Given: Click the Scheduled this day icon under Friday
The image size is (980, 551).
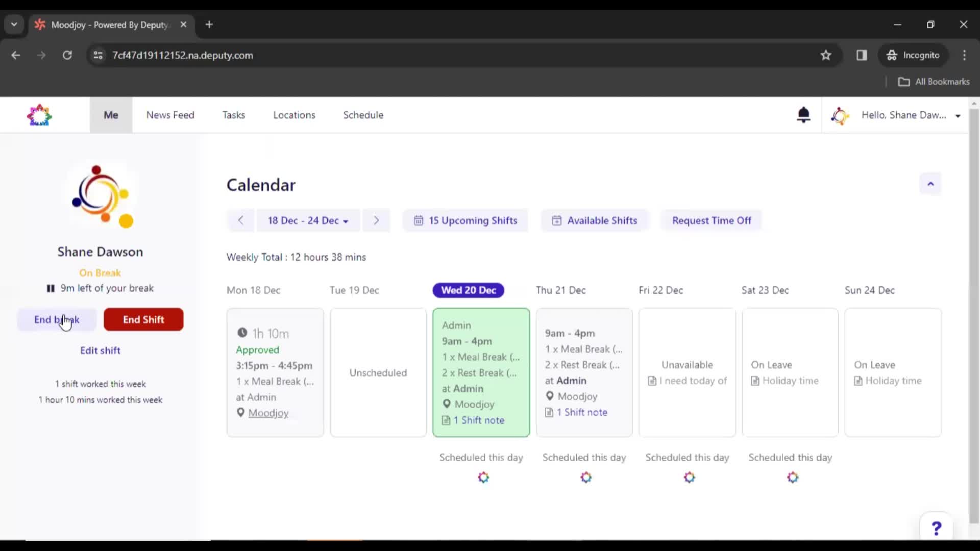Looking at the screenshot, I should click(x=690, y=478).
